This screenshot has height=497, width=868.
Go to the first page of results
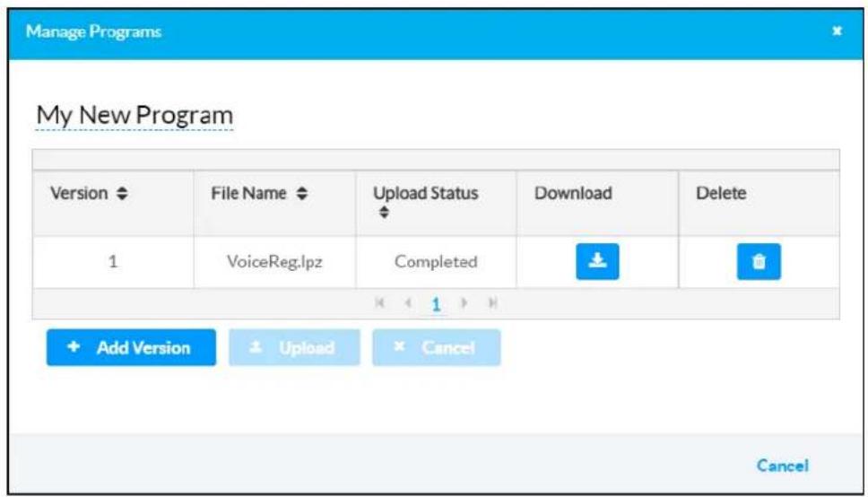(379, 303)
